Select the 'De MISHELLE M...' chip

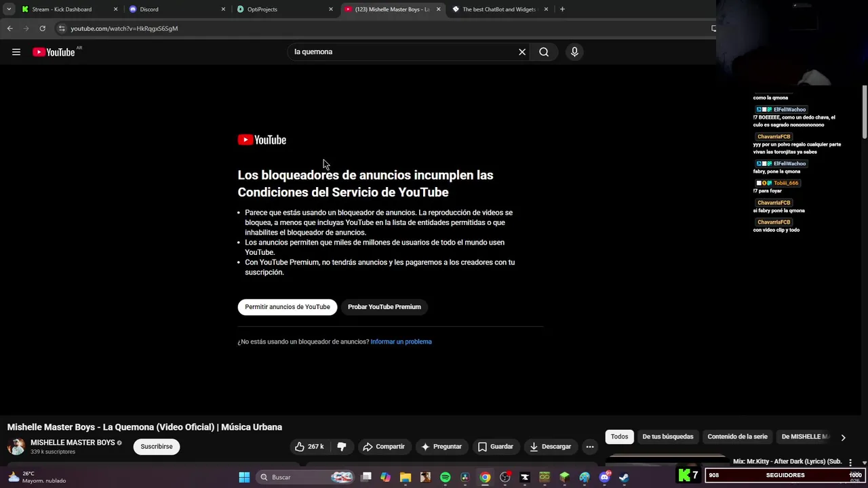tap(806, 437)
